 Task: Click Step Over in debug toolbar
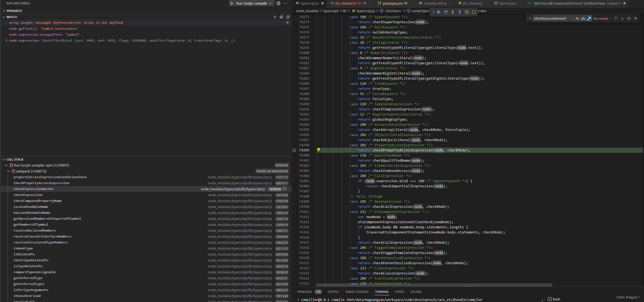tap(446, 12)
